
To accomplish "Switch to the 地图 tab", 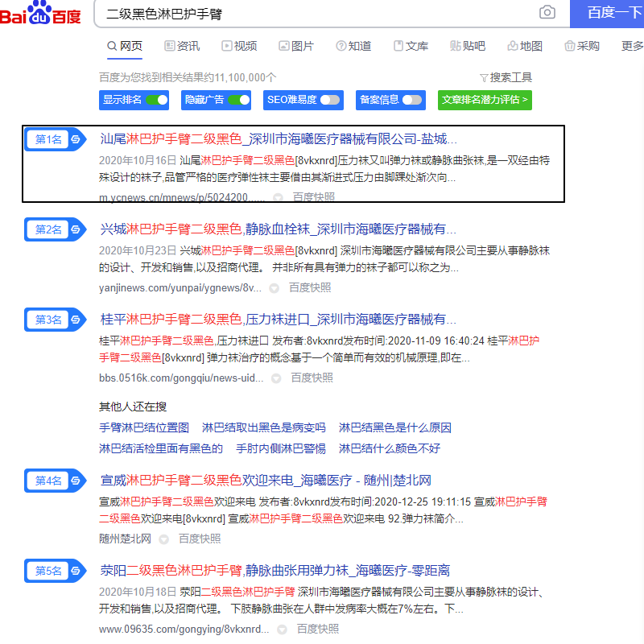I will pyautogui.click(x=525, y=46).
